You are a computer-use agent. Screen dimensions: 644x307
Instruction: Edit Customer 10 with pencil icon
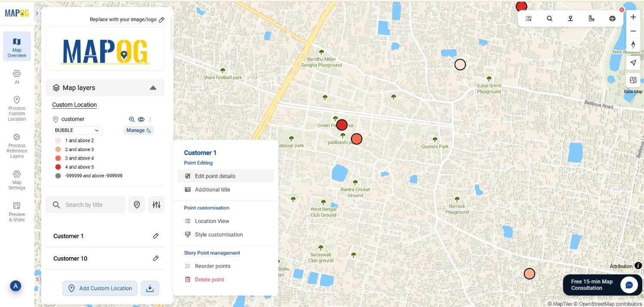pyautogui.click(x=156, y=258)
